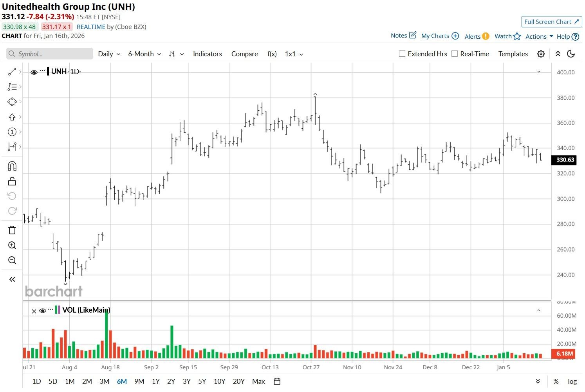The height and width of the screenshot is (392, 585).
Task: Select the Max time range
Action: pyautogui.click(x=258, y=381)
